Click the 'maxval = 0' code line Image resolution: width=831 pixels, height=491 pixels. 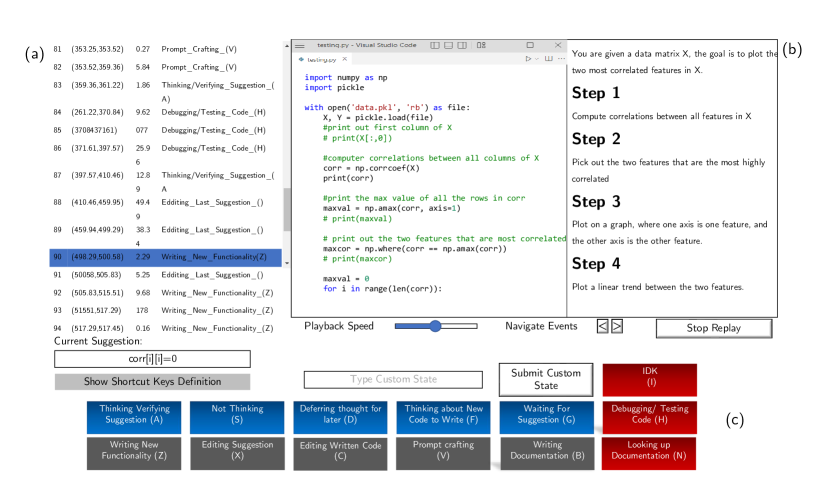coord(346,278)
